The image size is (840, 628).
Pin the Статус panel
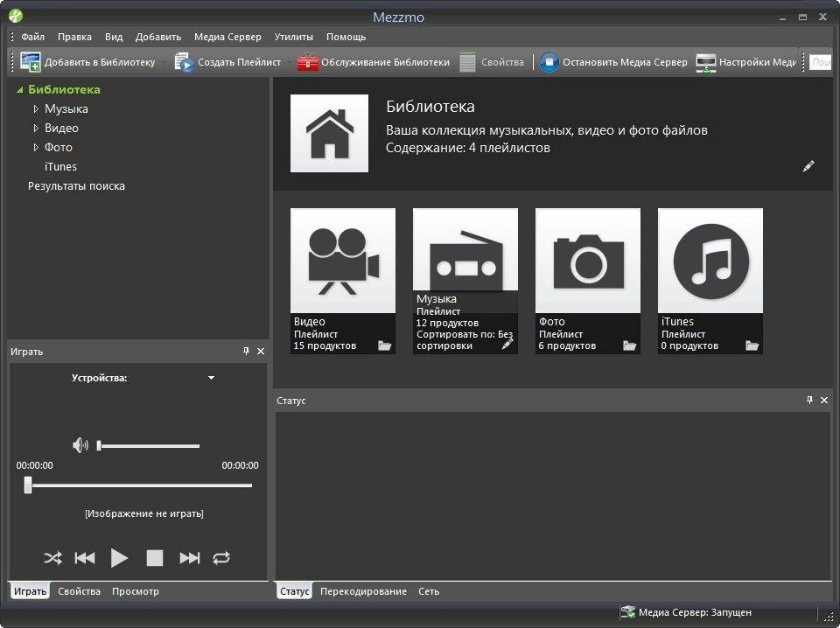click(809, 400)
